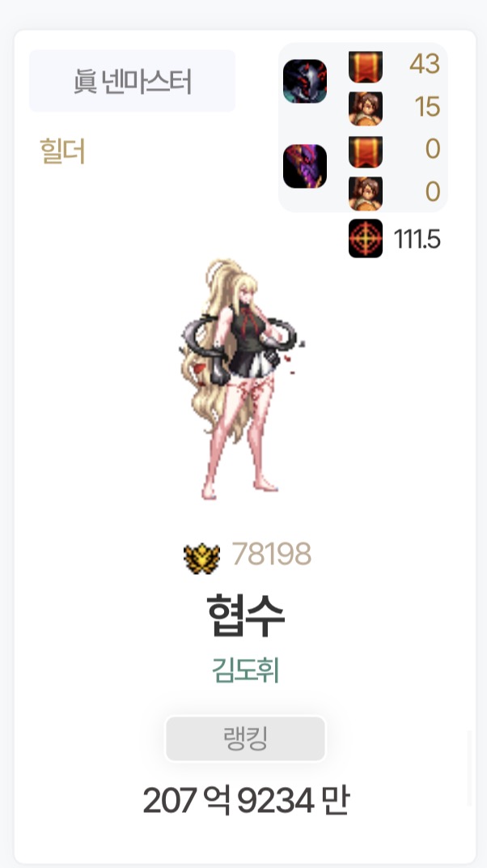Image resolution: width=487 pixels, height=868 pixels.
Task: Click the 랭킹 button
Action: 245,738
